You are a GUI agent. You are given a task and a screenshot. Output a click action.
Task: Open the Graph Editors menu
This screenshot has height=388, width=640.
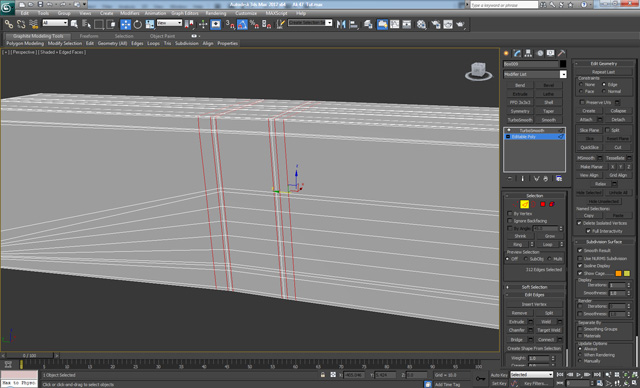click(184, 13)
